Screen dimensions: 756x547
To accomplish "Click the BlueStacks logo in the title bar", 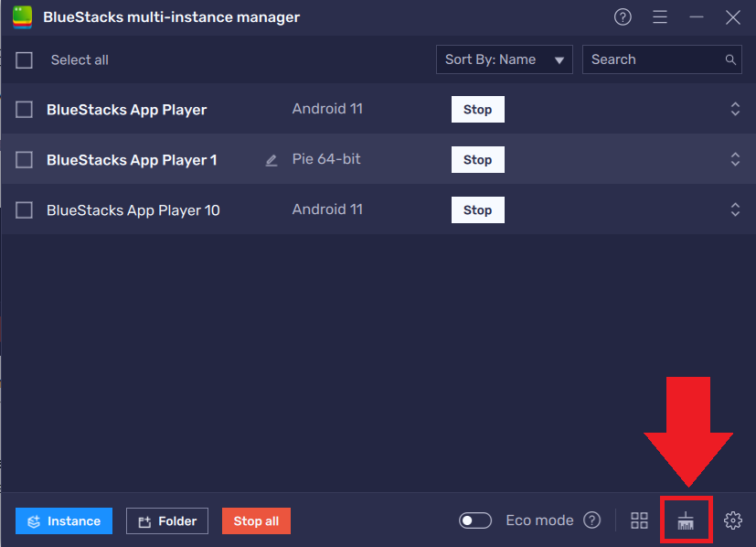I will 21,16.
